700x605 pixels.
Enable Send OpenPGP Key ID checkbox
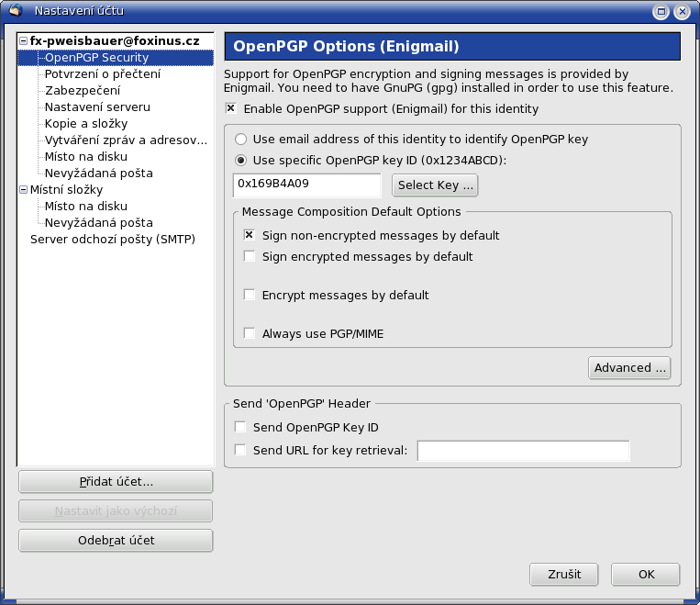tap(240, 427)
